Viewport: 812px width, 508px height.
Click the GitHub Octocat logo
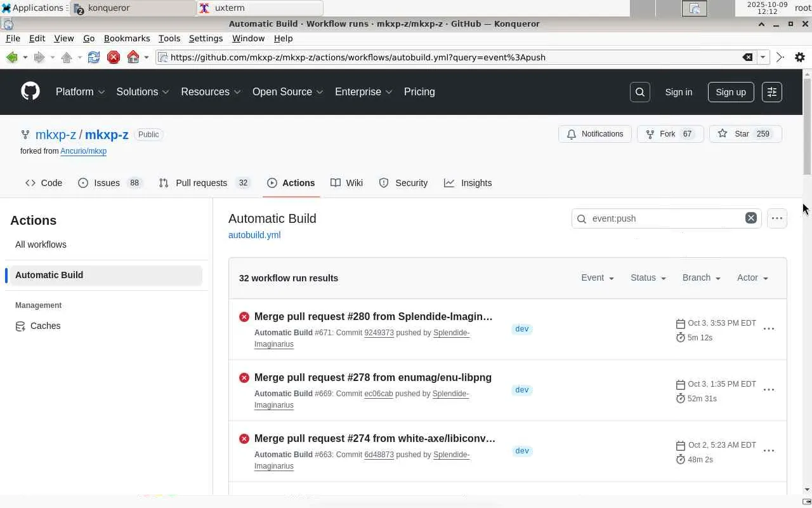point(30,91)
